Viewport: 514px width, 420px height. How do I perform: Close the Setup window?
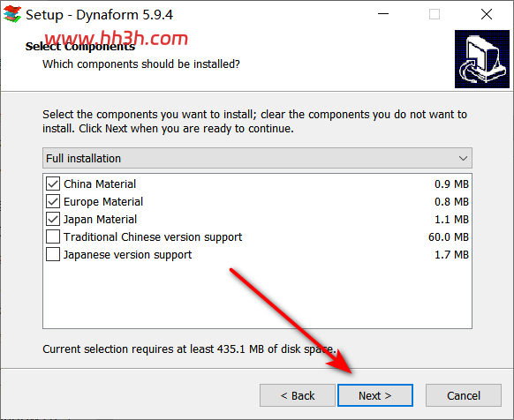(x=487, y=14)
